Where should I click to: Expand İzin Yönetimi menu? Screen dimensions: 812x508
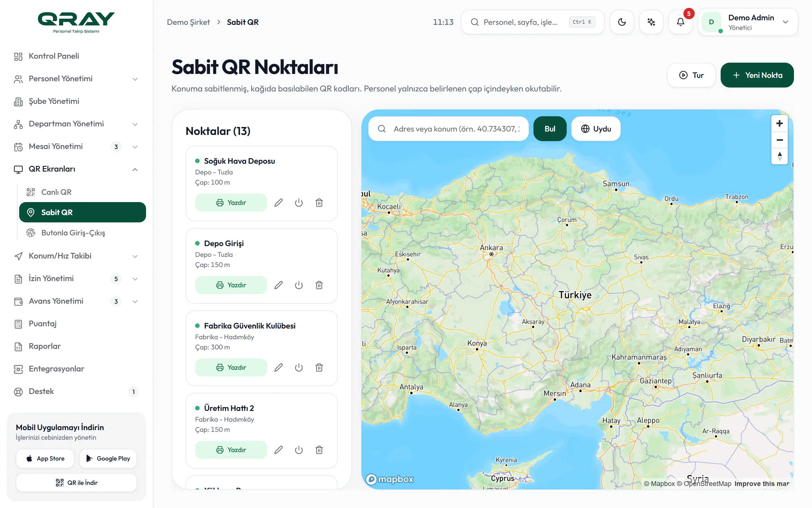click(76, 279)
